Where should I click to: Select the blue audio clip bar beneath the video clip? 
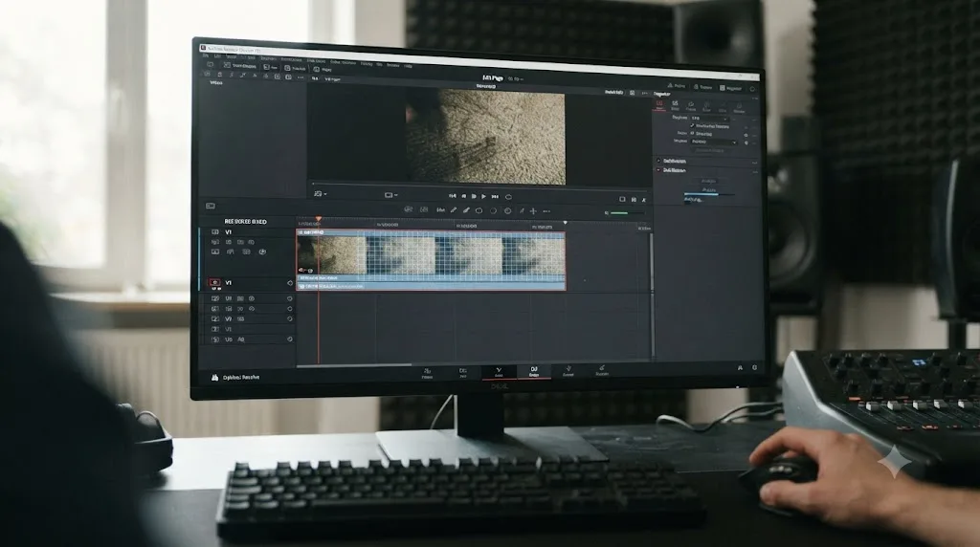click(x=431, y=286)
